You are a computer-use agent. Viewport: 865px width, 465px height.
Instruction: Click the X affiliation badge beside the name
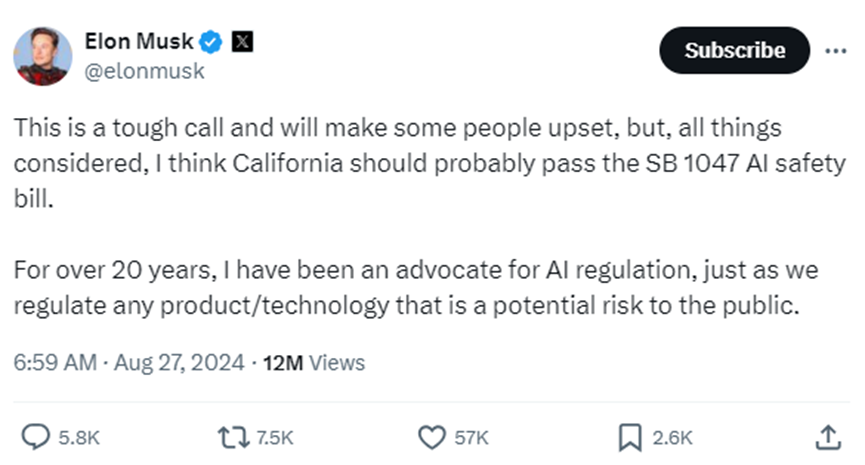242,42
